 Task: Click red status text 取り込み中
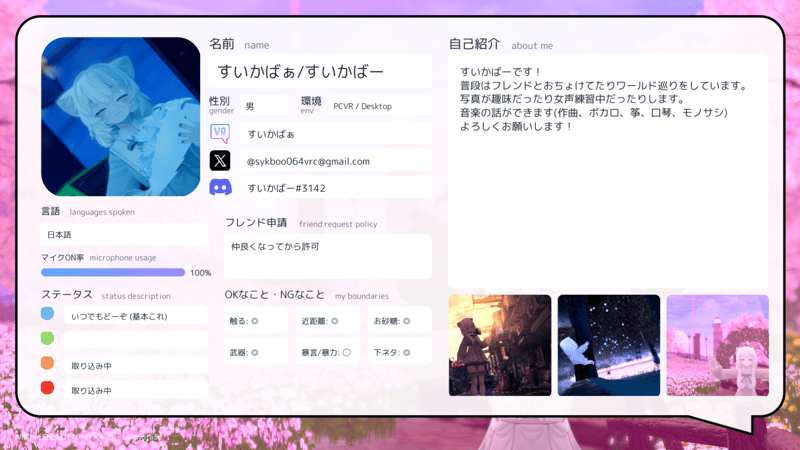(x=91, y=391)
